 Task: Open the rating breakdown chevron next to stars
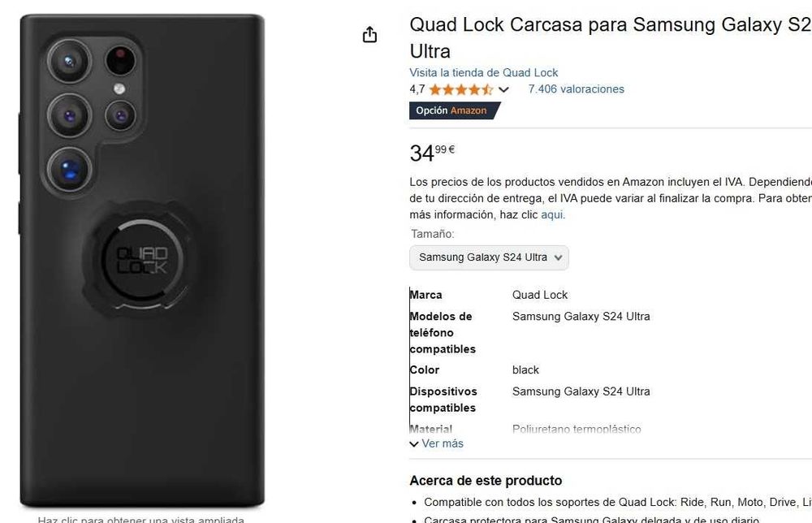(503, 89)
